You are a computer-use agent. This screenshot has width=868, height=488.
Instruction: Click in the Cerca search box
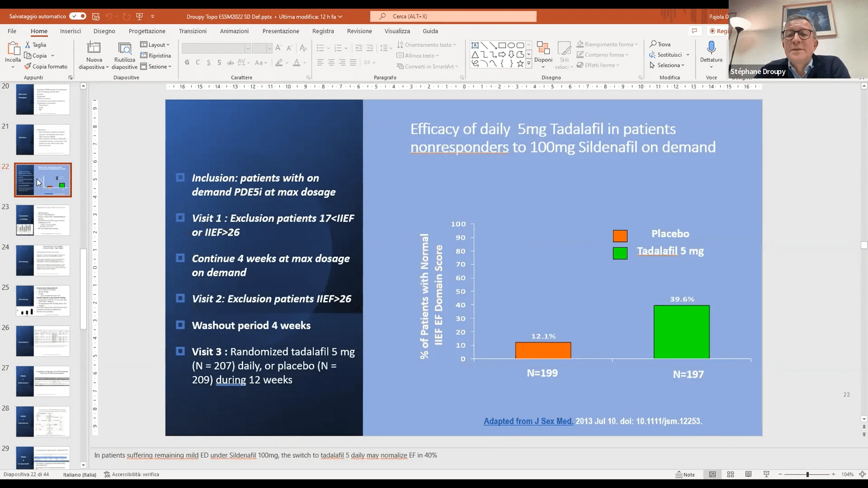coord(453,16)
